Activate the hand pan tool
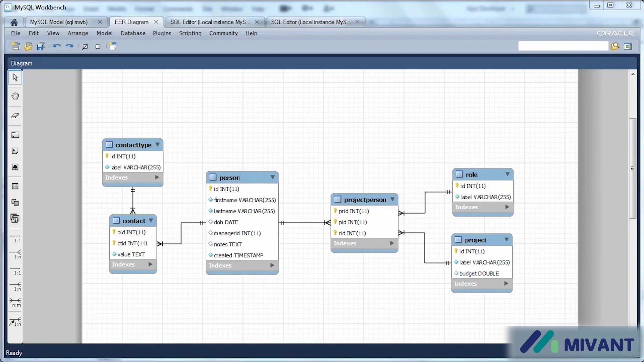This screenshot has height=362, width=644. click(x=15, y=96)
